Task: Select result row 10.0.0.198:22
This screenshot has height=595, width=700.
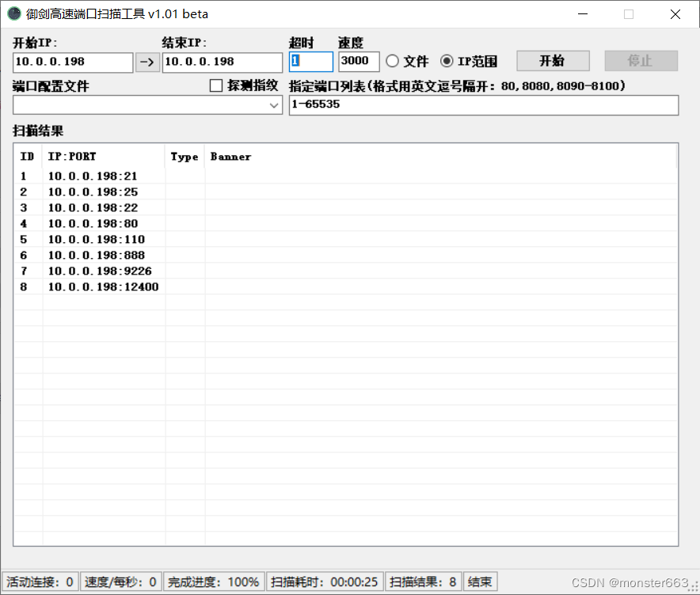Action: 345,208
